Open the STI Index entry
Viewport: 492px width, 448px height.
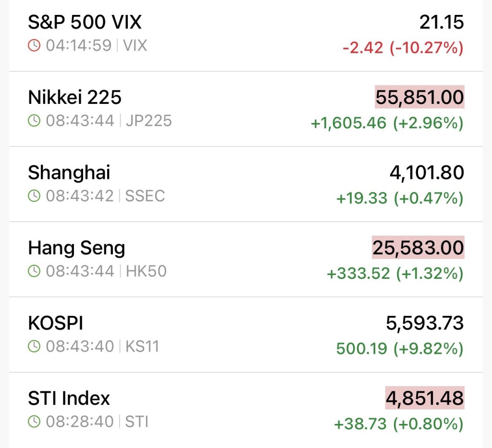[69, 398]
